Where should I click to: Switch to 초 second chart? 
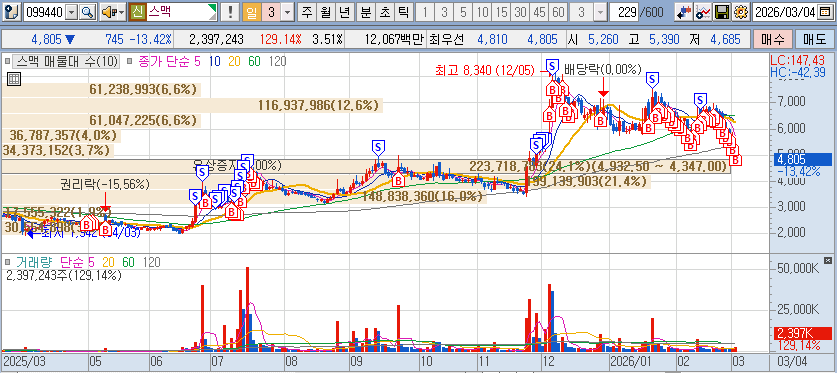click(x=384, y=12)
